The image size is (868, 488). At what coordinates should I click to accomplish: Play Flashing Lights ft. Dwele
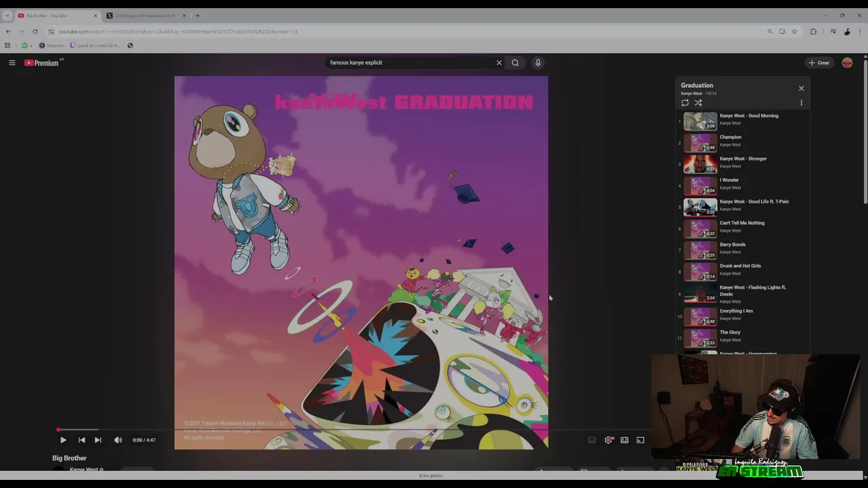743,293
